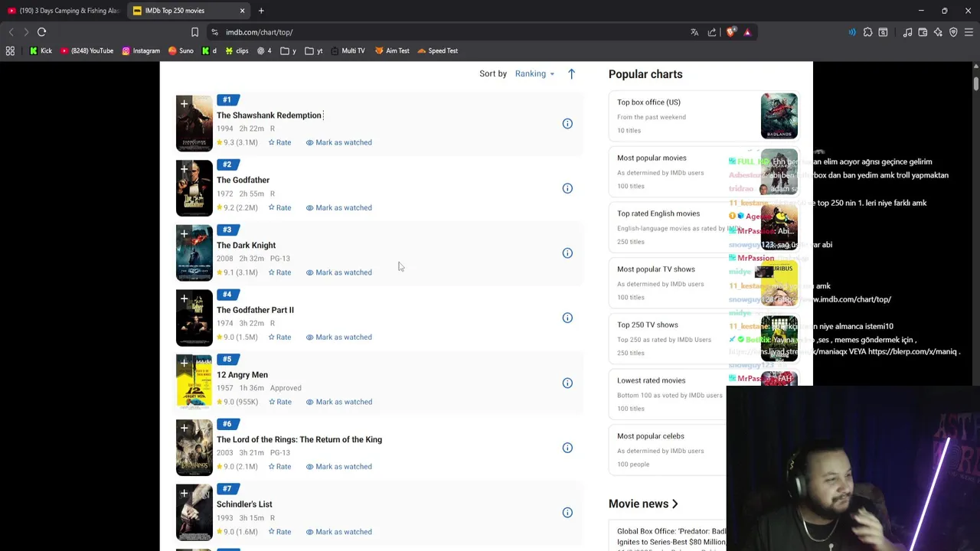Share this page via share icon
This screenshot has height=551, width=980.
pyautogui.click(x=712, y=32)
